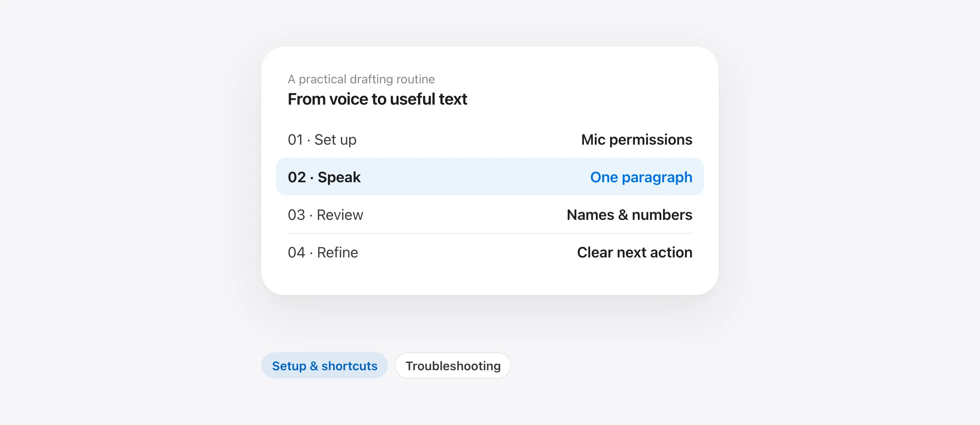Click the 'Names & numbers' text
The height and width of the screenshot is (425, 980).
629,215
